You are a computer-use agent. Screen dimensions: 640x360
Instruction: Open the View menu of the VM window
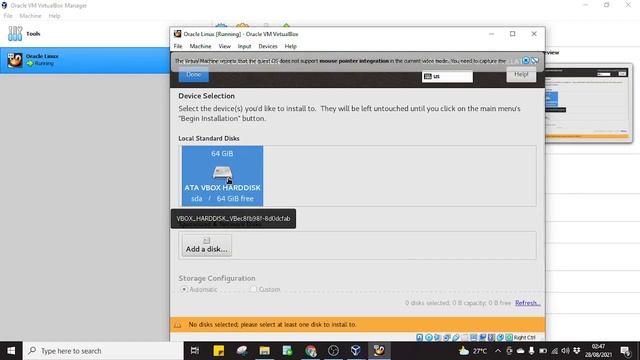(x=224, y=46)
